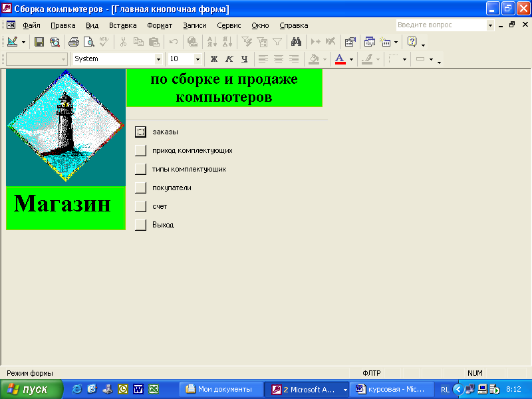Open the Font color dropdown arrow
532x399 pixels.
pyautogui.click(x=352, y=59)
